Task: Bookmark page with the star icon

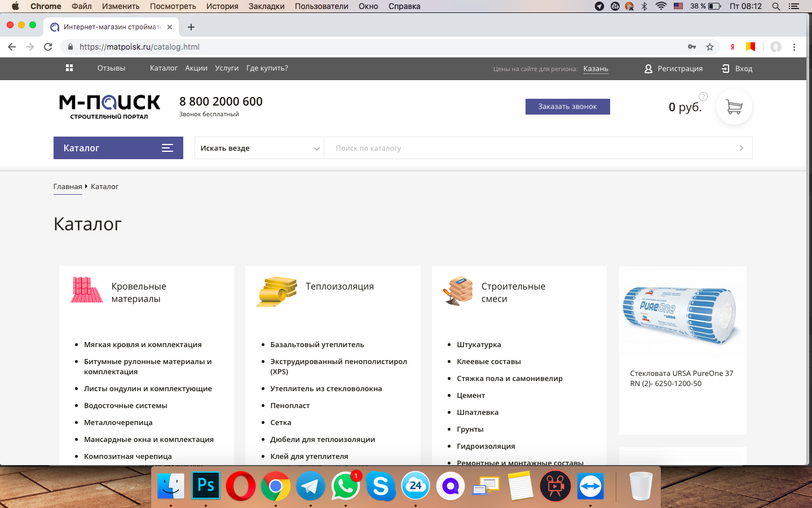Action: 710,47
